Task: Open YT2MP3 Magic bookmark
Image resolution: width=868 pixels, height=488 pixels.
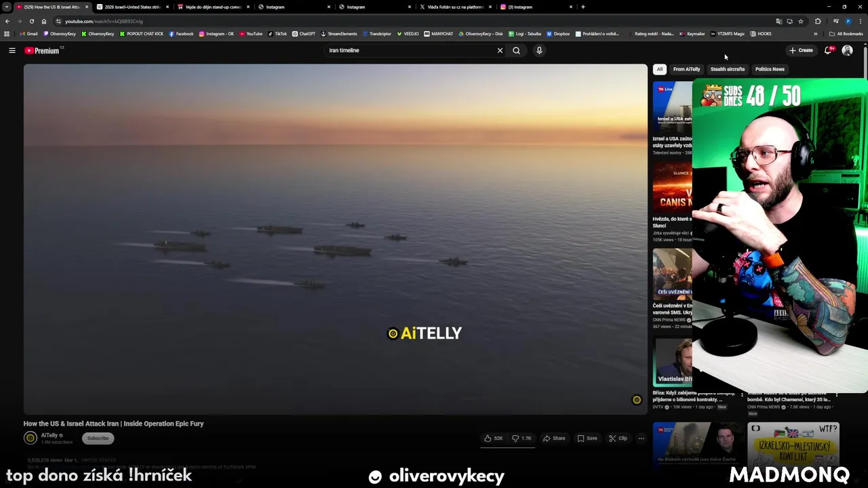Action: [727, 34]
